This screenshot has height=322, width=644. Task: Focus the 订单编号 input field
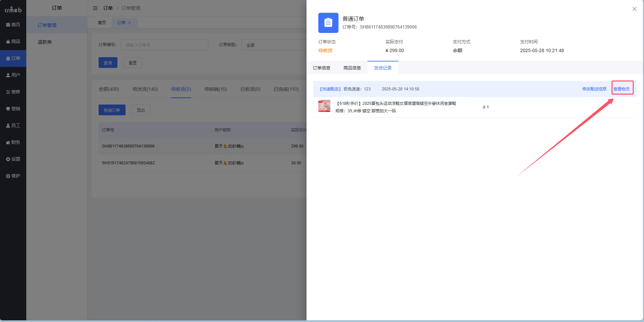164,45
